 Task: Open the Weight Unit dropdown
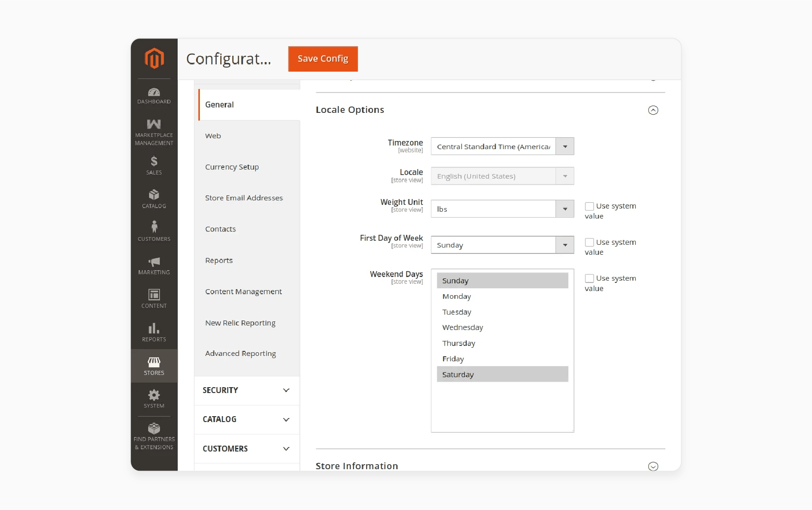pos(503,209)
